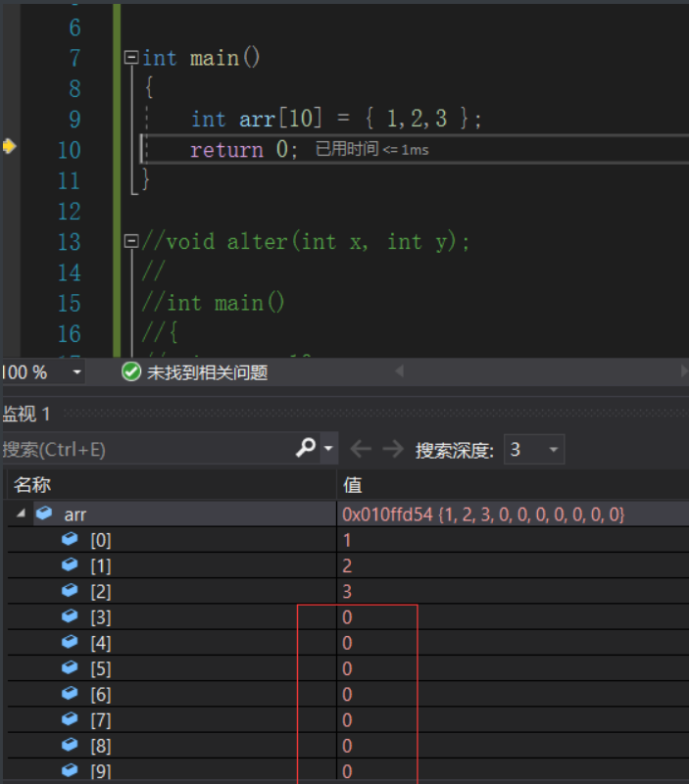Screen dimensions: 689x784
Task: Open the zoom percentage dropdown
Action: pyautogui.click(x=77, y=372)
